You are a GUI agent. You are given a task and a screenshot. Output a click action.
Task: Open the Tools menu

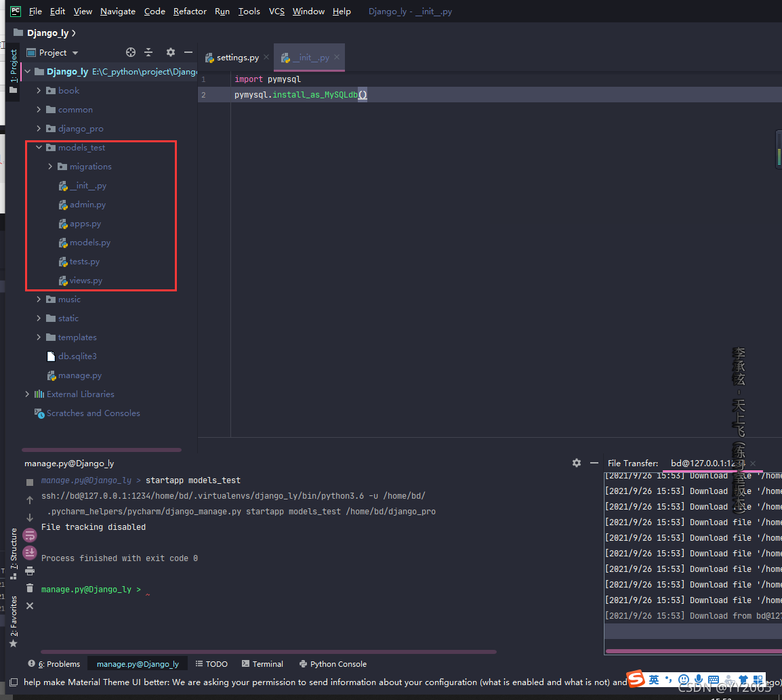(249, 11)
